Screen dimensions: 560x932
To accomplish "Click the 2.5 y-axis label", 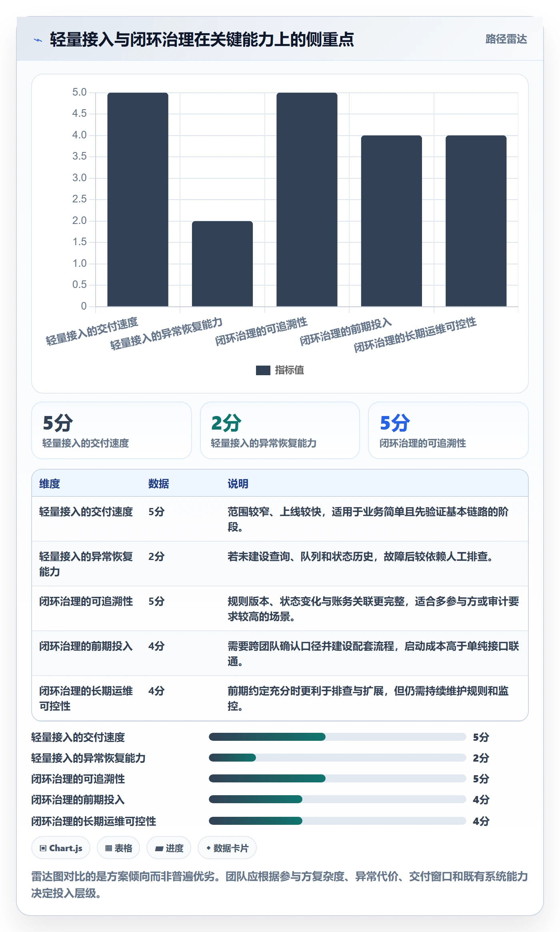I will (79, 199).
